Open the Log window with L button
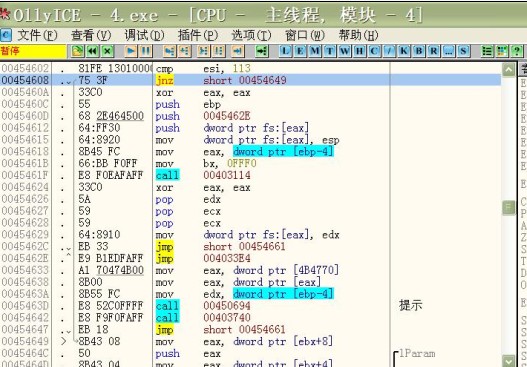Image resolution: width=527 pixels, height=367 pixels. pyautogui.click(x=285, y=51)
